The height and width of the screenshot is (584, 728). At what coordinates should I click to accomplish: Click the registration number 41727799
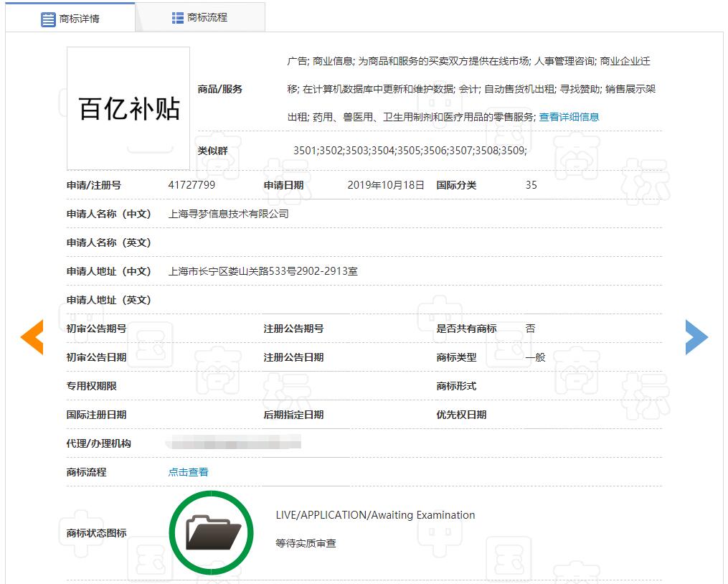pyautogui.click(x=192, y=185)
